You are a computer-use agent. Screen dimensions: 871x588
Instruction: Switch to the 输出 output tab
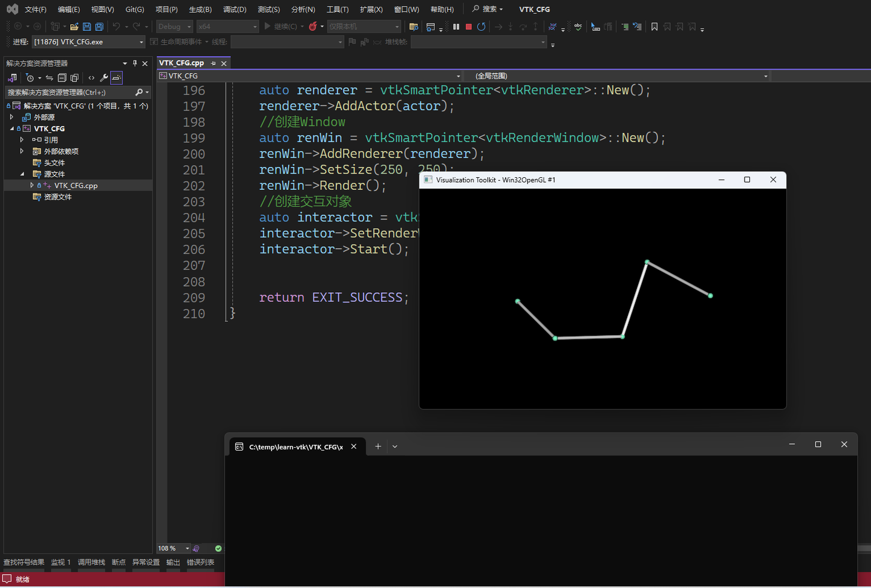tap(173, 562)
